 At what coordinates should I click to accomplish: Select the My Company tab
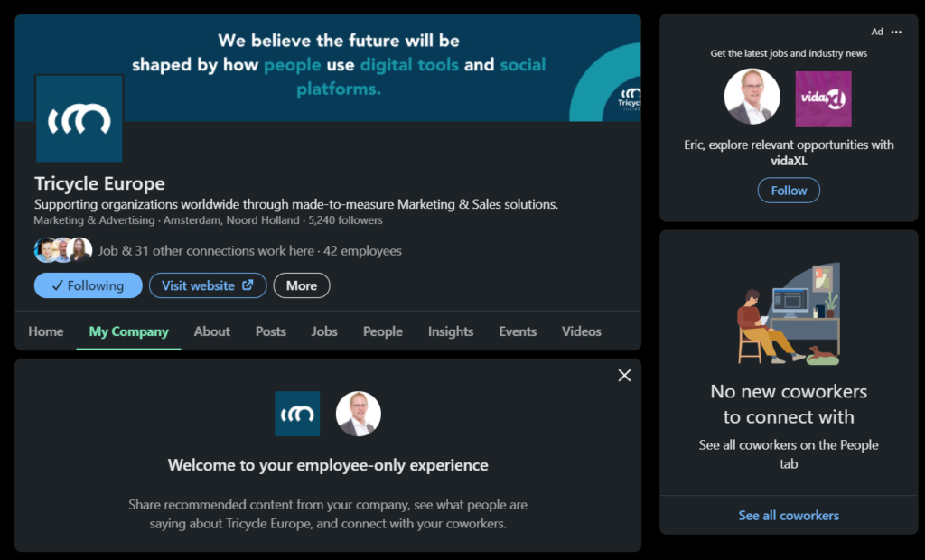click(x=128, y=331)
